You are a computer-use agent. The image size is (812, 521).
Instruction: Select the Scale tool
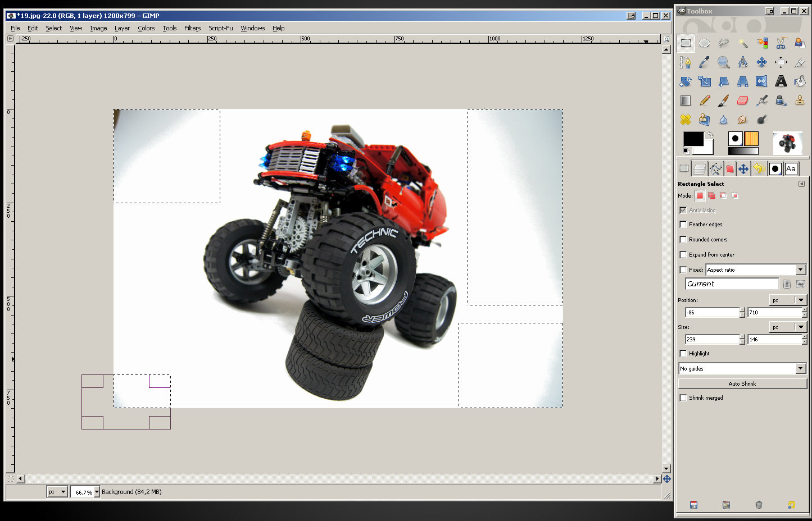(705, 81)
